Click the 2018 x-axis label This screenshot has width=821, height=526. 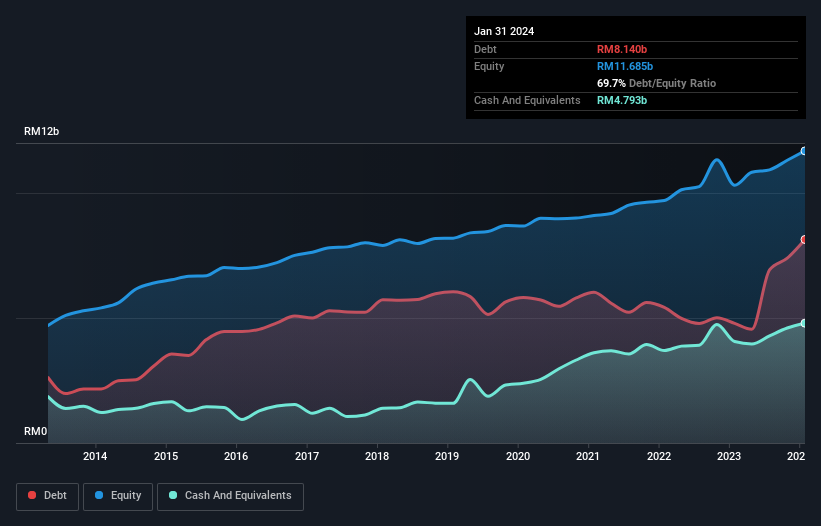coord(377,456)
